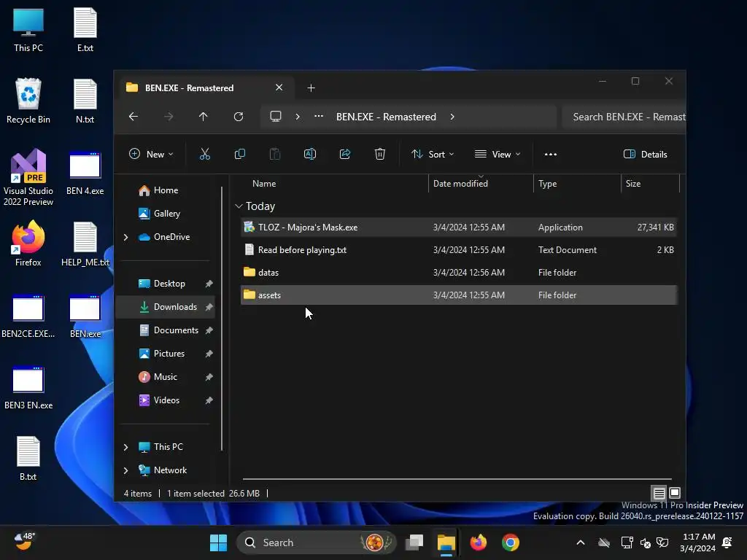This screenshot has width=747, height=560.
Task: Select the Recycle Bin desktop icon
Action: click(x=28, y=101)
